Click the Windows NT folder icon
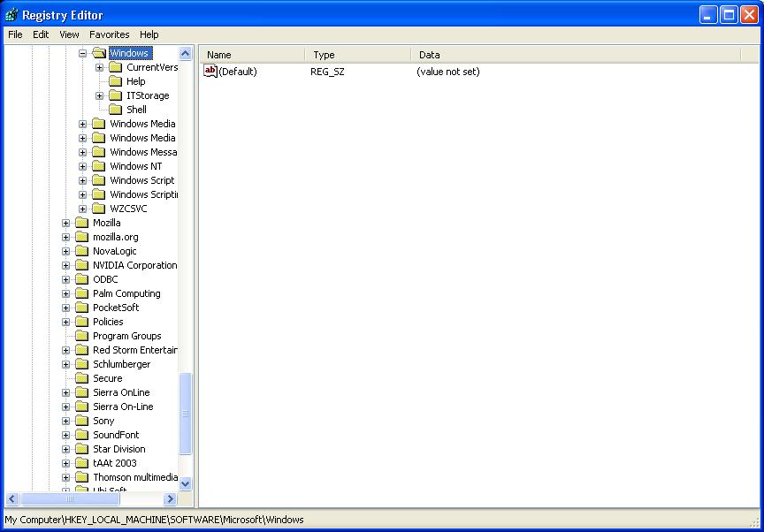This screenshot has width=764, height=532. pos(99,166)
